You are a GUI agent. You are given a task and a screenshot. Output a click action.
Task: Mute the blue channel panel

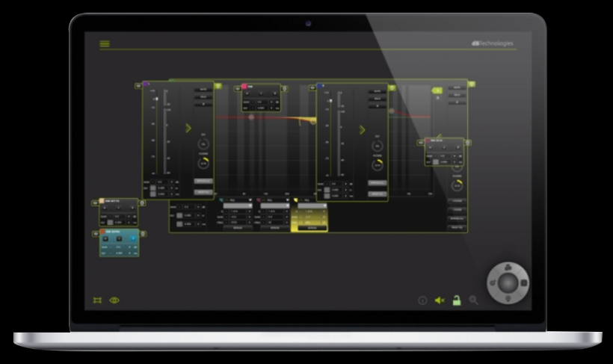(x=378, y=91)
